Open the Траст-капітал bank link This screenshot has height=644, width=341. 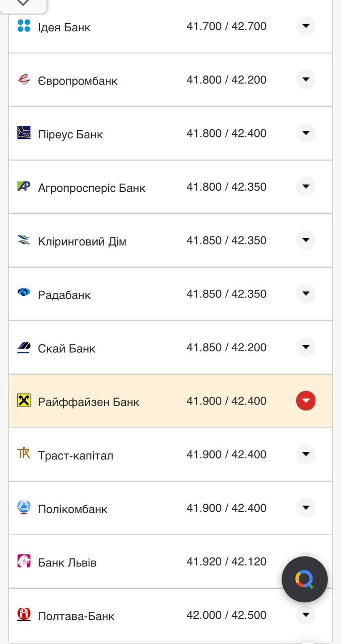pos(76,455)
